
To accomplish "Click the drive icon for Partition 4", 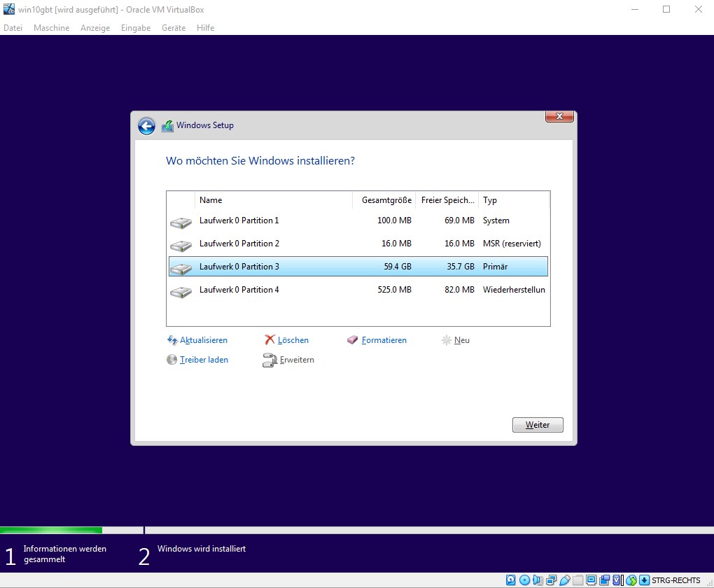I will coord(181,292).
